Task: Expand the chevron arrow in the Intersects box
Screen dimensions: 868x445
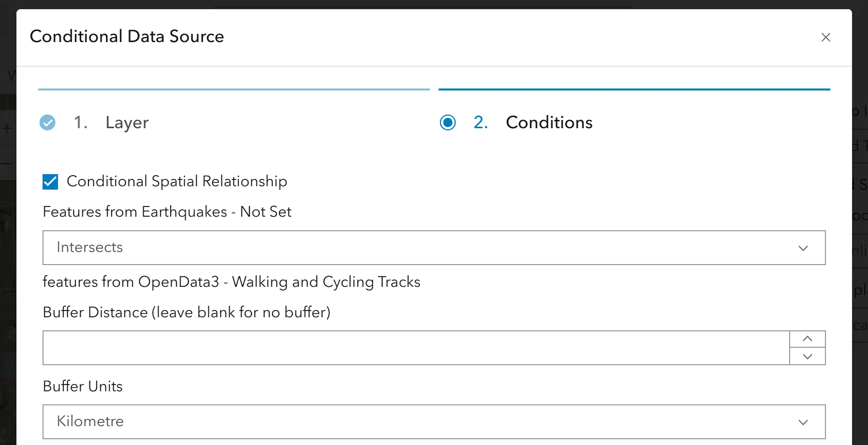Action: coord(803,248)
